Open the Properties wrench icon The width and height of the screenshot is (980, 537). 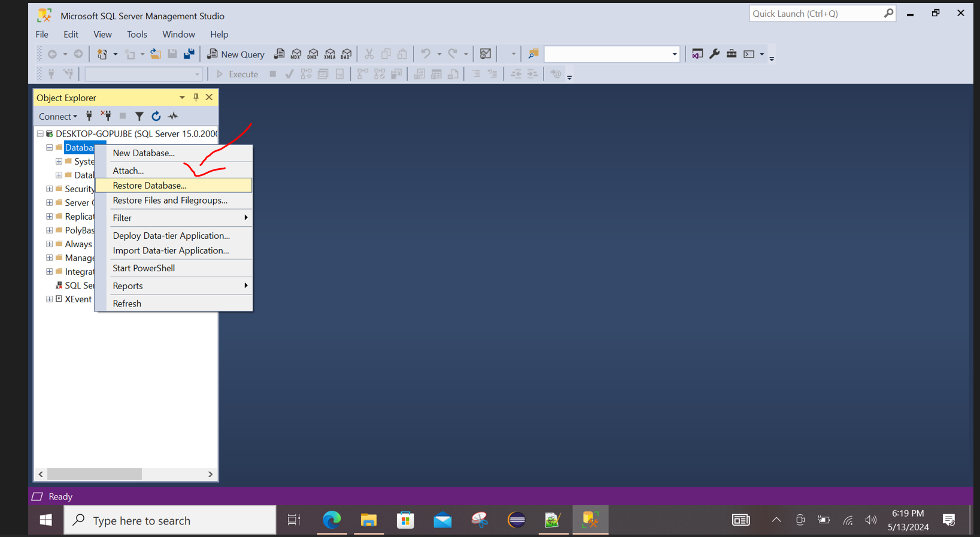[x=714, y=54]
